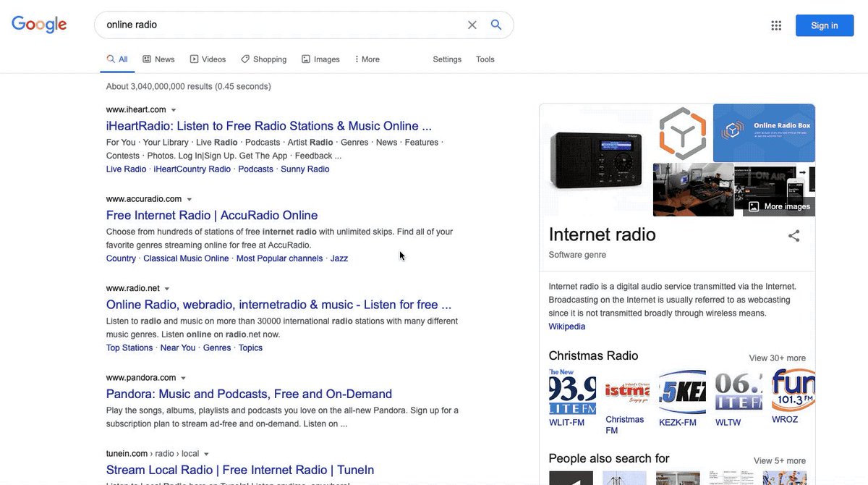Viewport: 868px width, 485px height.
Task: Open the Google apps grid icon
Action: click(x=776, y=25)
